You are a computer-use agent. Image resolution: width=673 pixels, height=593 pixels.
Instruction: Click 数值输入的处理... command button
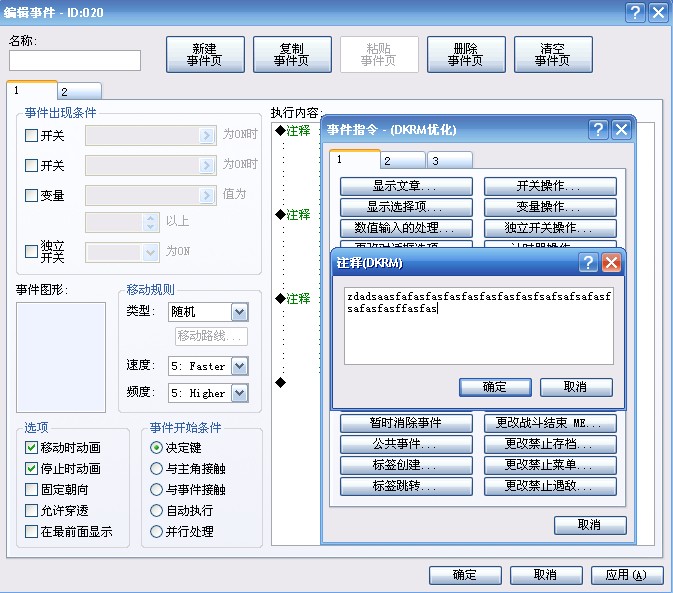click(x=406, y=228)
